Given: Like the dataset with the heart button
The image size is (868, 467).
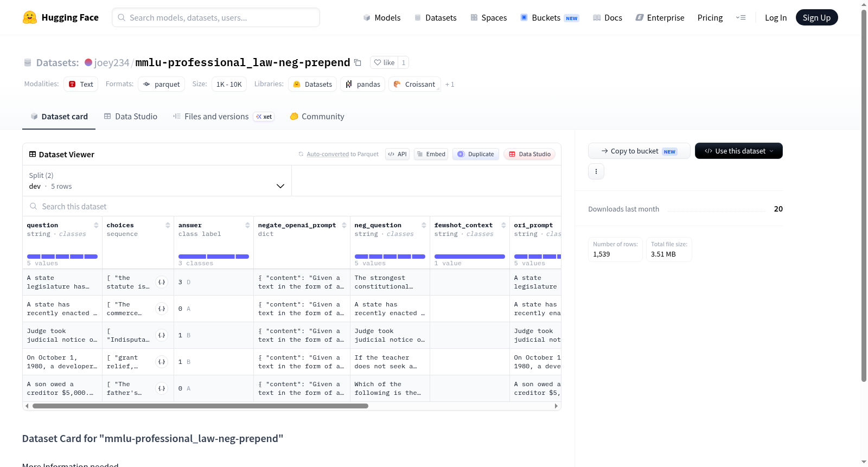Looking at the screenshot, I should tap(384, 62).
